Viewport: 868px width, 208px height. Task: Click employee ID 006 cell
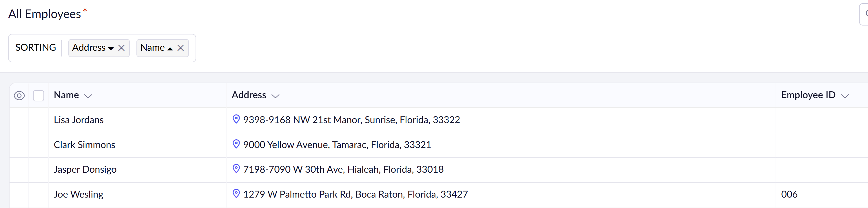pos(789,194)
